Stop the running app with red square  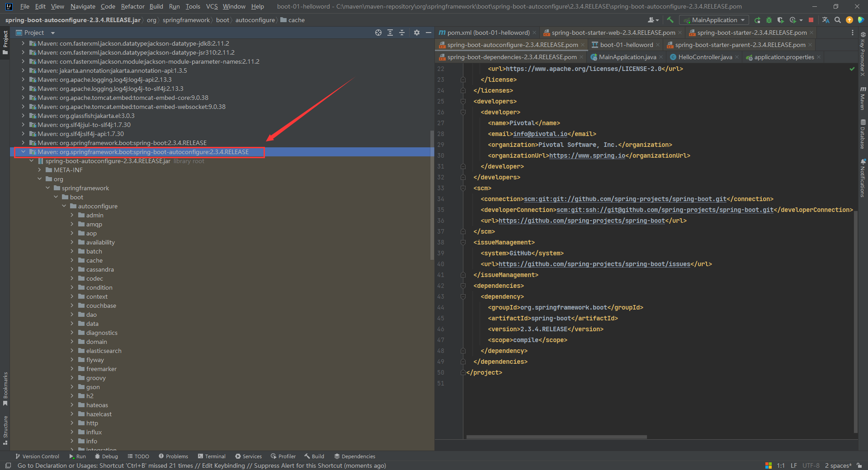point(811,20)
